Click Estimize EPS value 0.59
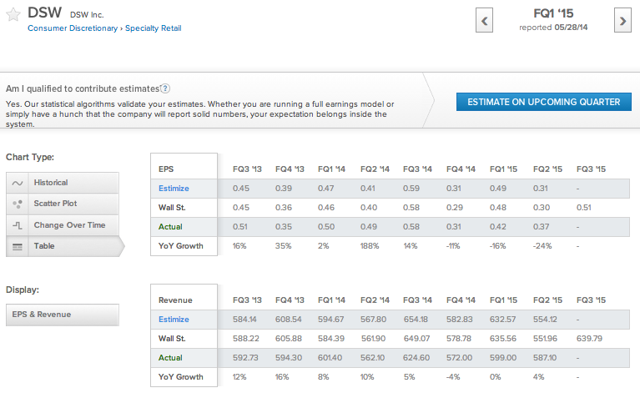This screenshot has height=398, width=640. [x=411, y=188]
